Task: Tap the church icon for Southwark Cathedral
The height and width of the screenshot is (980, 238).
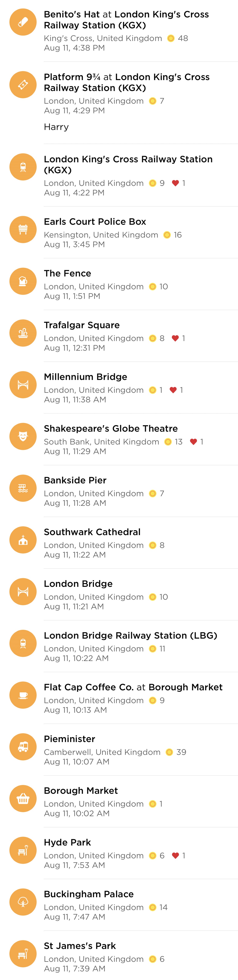Action: pos(23,540)
